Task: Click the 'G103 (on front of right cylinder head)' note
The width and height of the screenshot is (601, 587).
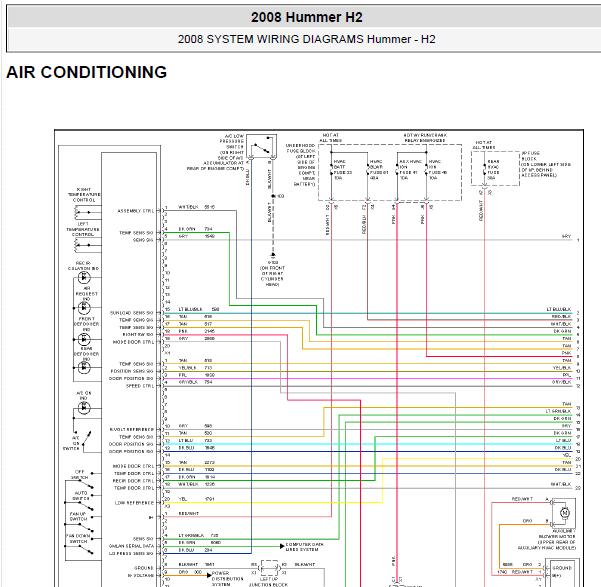Action: pyautogui.click(x=273, y=273)
